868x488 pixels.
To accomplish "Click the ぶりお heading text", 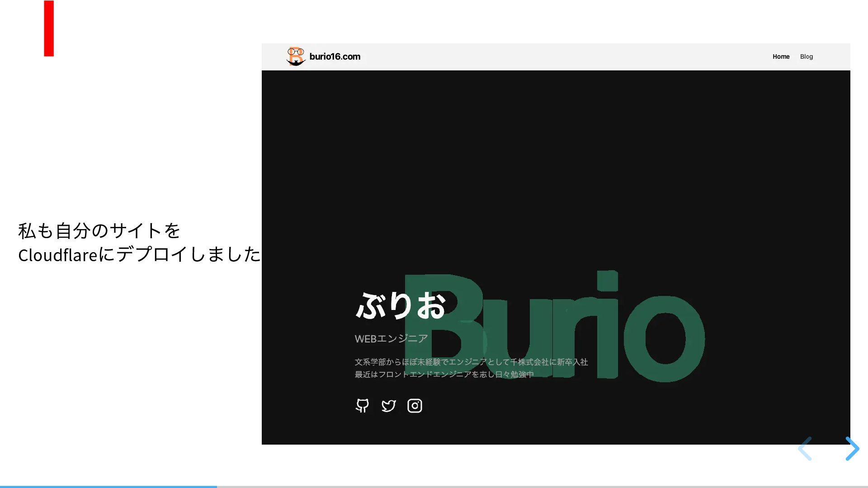I will pyautogui.click(x=401, y=305).
